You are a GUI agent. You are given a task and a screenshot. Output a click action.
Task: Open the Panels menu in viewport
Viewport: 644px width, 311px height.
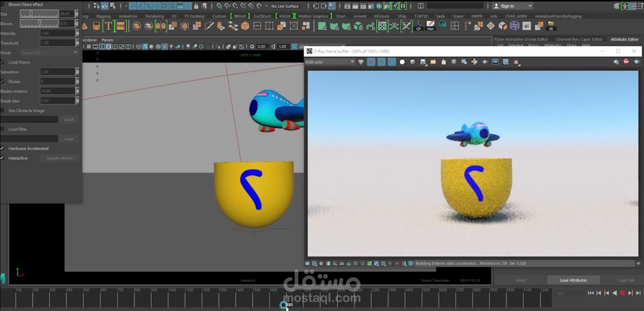pyautogui.click(x=107, y=40)
